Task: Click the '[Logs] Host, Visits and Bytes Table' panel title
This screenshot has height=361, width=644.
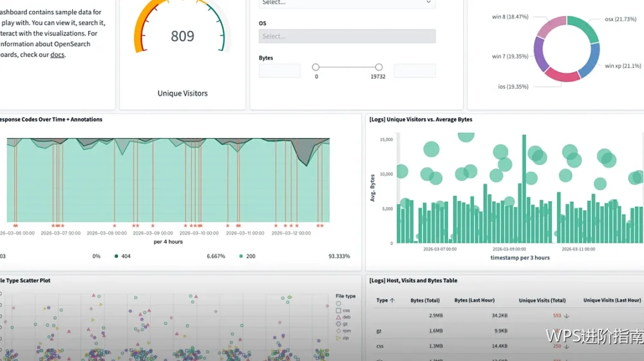Action: coord(413,281)
